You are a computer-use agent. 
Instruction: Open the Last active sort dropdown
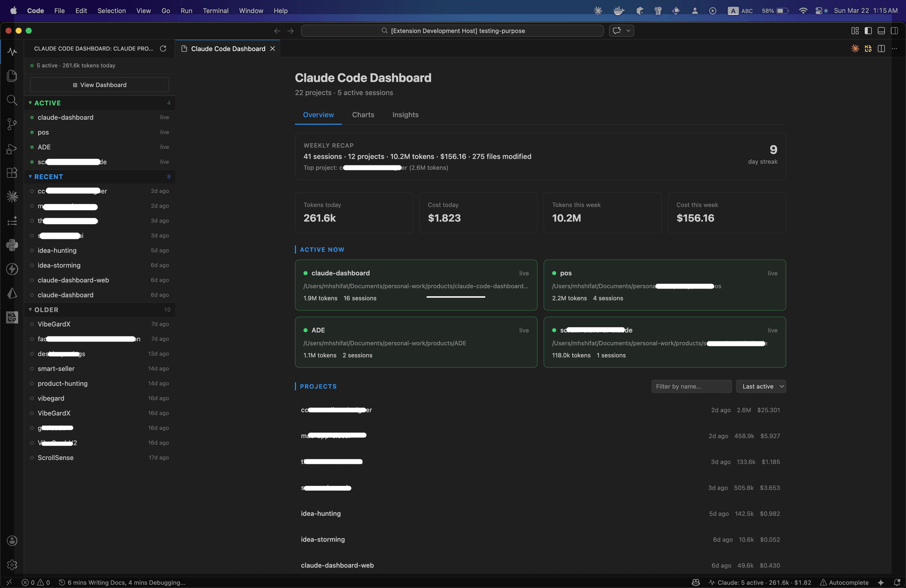761,386
